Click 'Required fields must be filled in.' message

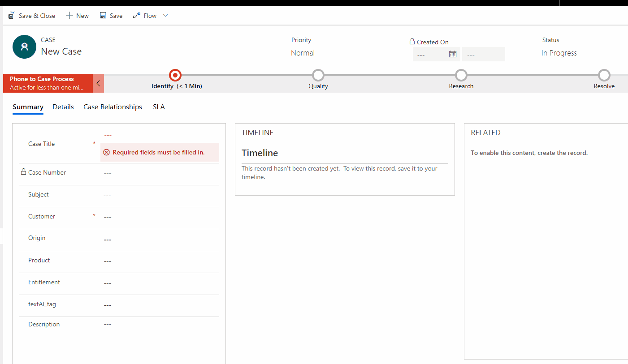point(159,152)
